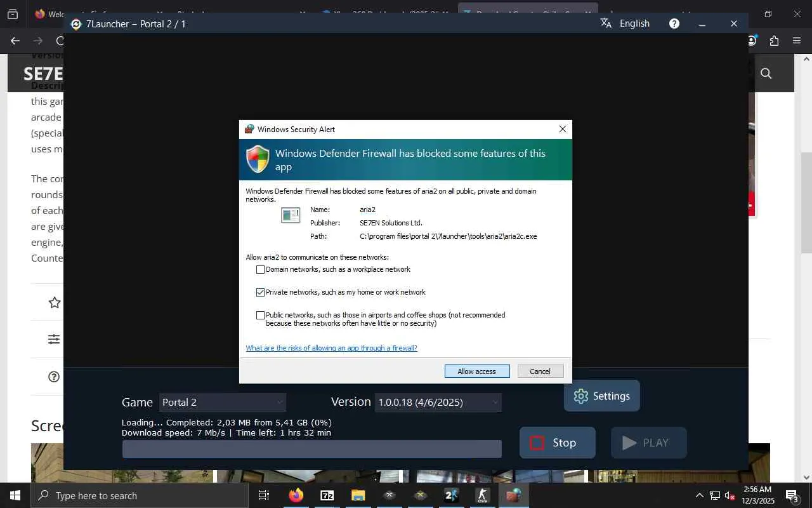Image resolution: width=812 pixels, height=508 pixels.
Task: Open the network status tray icon
Action: pos(715,495)
